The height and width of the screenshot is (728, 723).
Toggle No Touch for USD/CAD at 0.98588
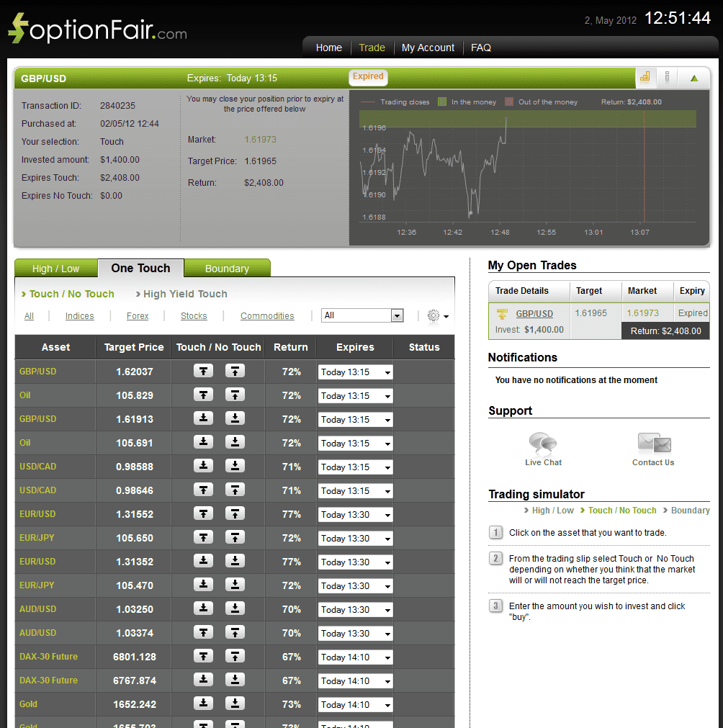pyautogui.click(x=234, y=466)
